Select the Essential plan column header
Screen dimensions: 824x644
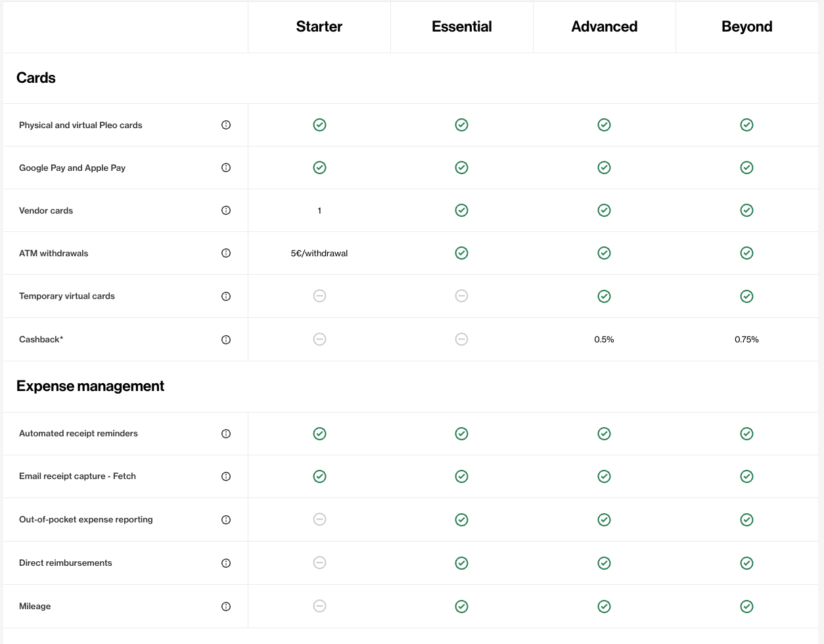point(461,27)
